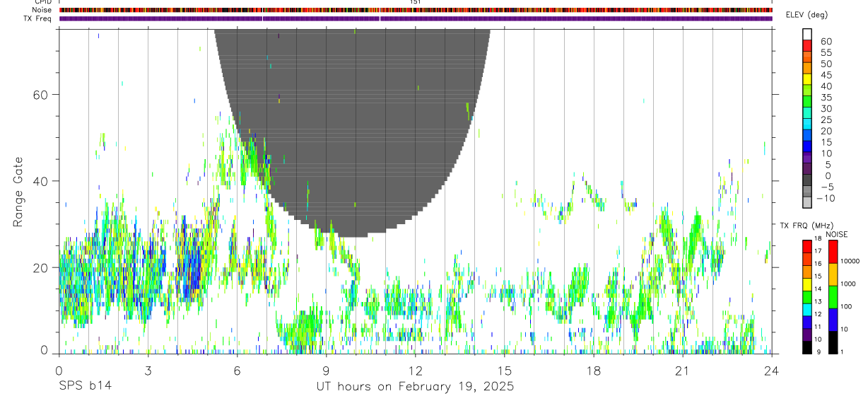Click the TX Freq row label at the top

tap(37, 18)
